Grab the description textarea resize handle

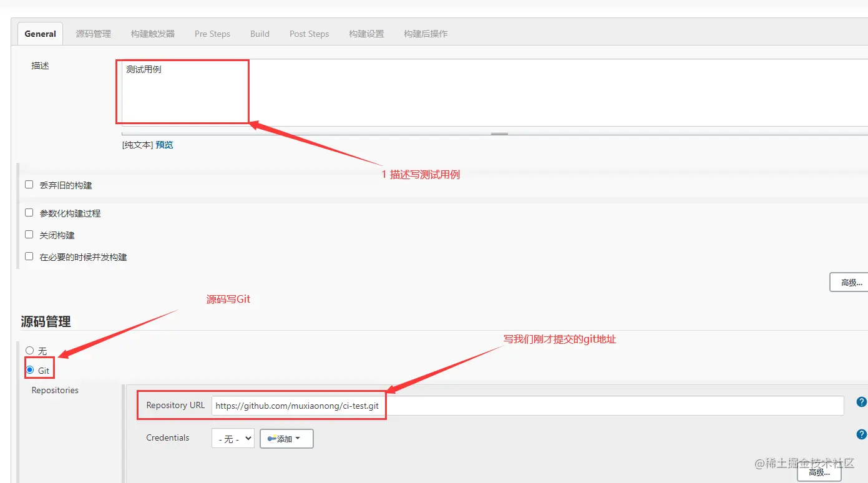tap(499, 134)
